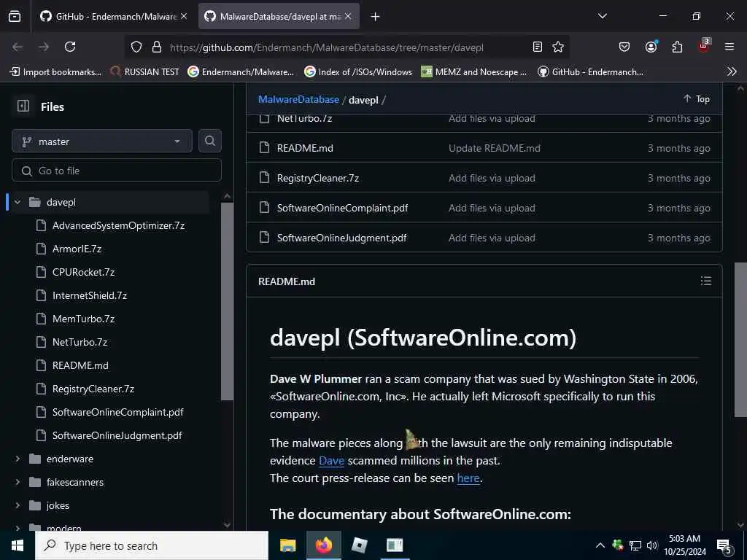Open the master branch dropdown
This screenshot has height=560, width=747.
[x=102, y=141]
